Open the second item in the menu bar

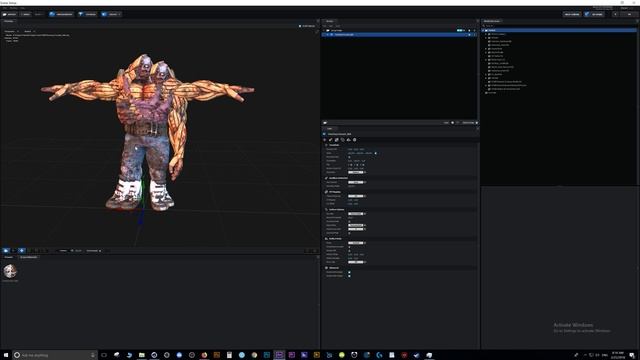pos(13,8)
